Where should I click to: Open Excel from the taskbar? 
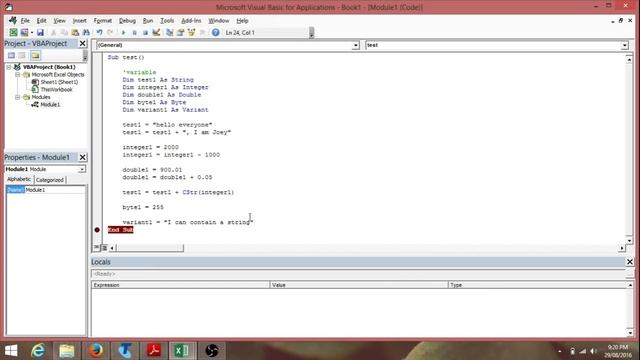click(182, 350)
